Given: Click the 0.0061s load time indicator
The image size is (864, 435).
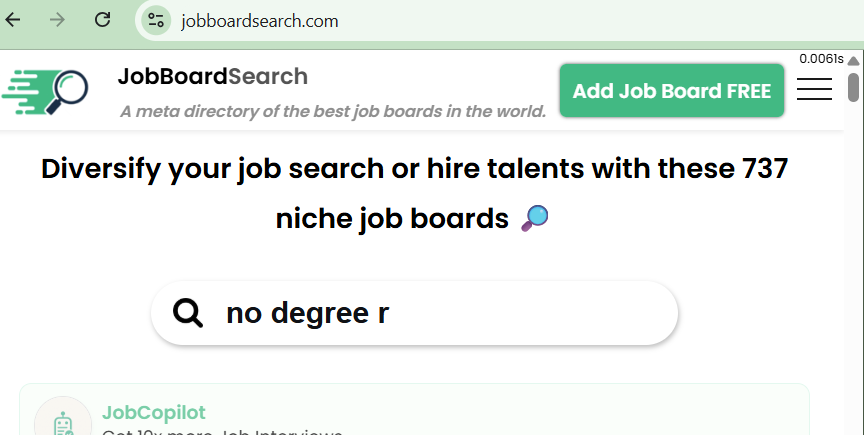Looking at the screenshot, I should (x=821, y=59).
